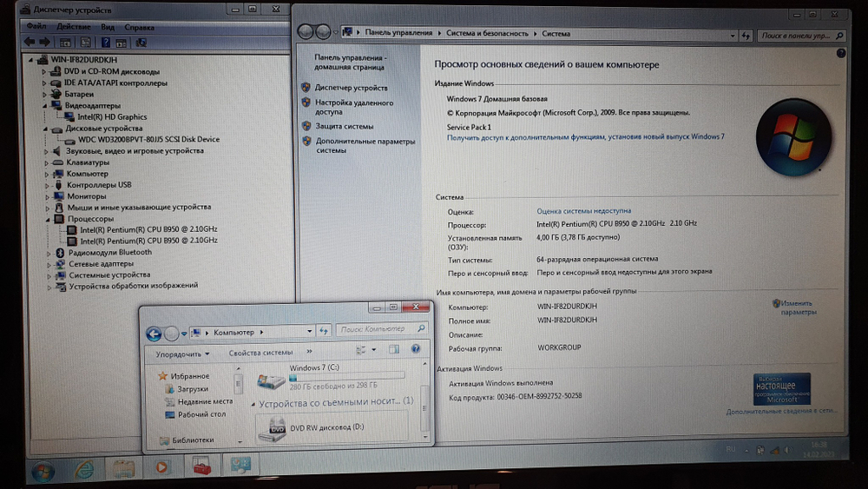Open the Справка menu in Device Manager
Screen dimensions: 868x489
click(140, 27)
